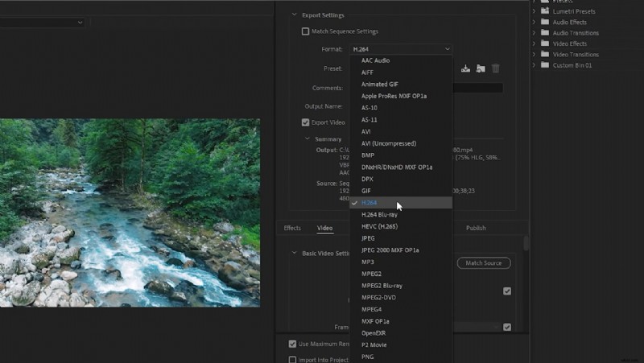Click the video preview frame
Screen dimensions: 644x363
tap(129, 212)
